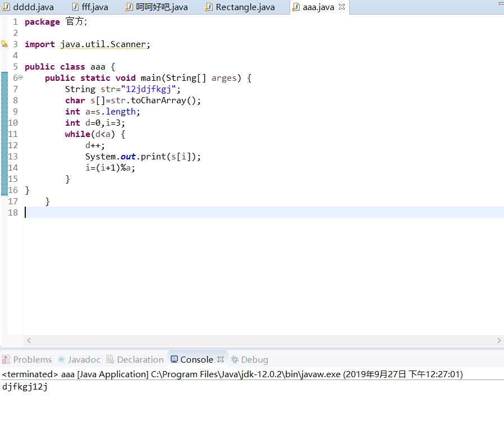The width and height of the screenshot is (504, 439).
Task: Click the Java file icon on aaa.java tab
Action: tap(296, 7)
